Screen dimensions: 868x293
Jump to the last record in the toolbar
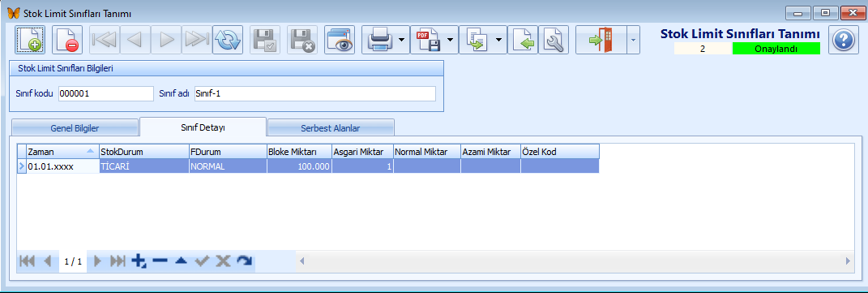(x=196, y=40)
